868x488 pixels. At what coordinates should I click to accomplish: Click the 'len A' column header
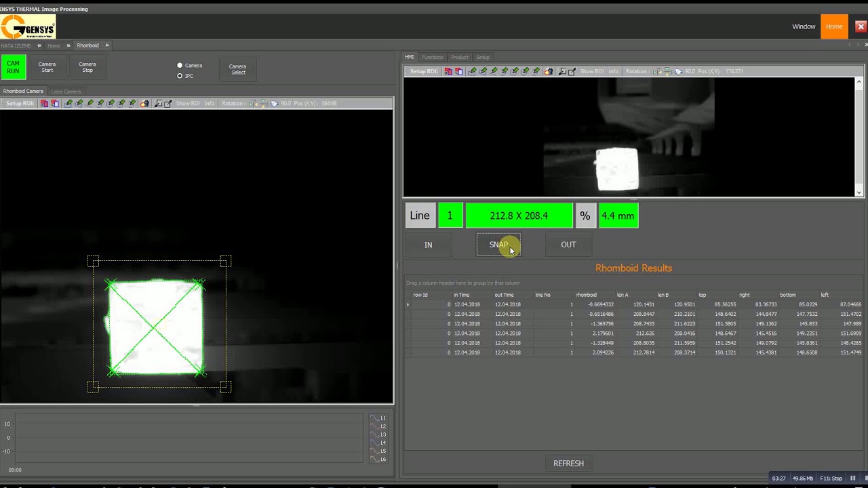click(623, 295)
